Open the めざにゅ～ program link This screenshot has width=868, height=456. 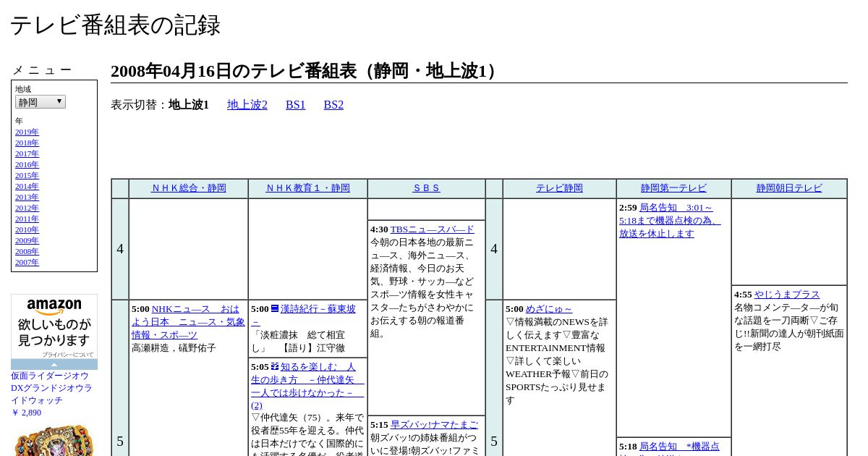[x=549, y=309]
